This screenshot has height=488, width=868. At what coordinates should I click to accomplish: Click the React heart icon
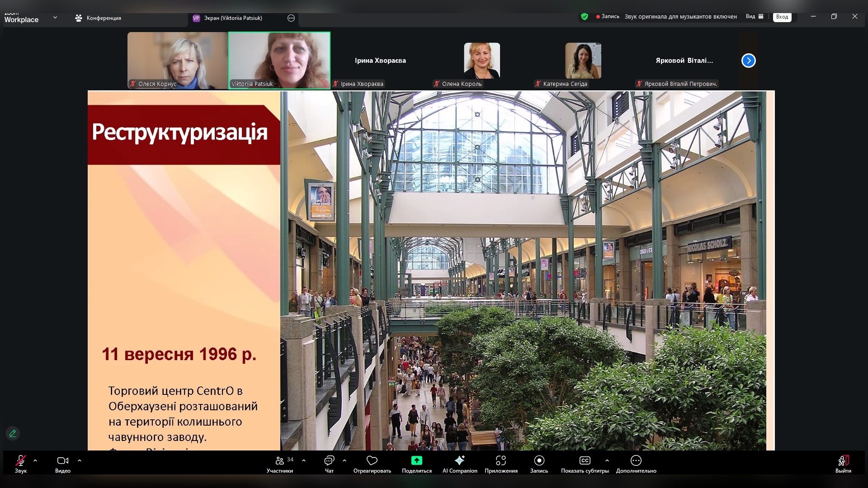pos(372,461)
